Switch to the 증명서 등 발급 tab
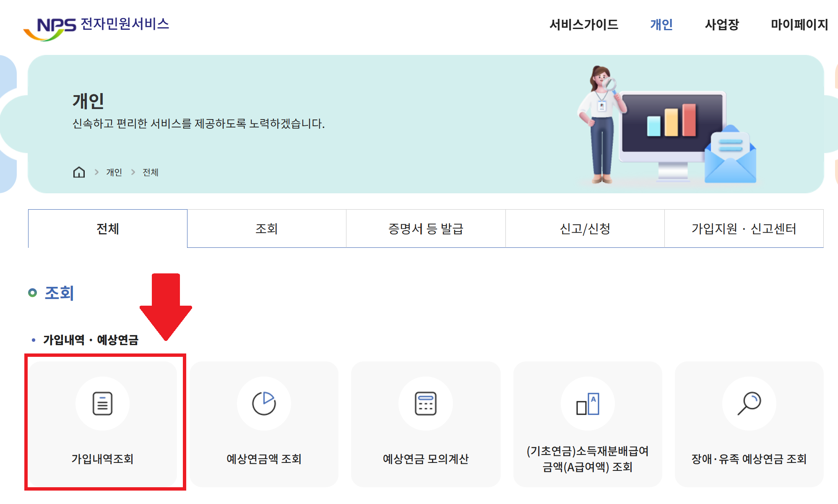Screen dimensions: 838x504 pyautogui.click(x=426, y=229)
